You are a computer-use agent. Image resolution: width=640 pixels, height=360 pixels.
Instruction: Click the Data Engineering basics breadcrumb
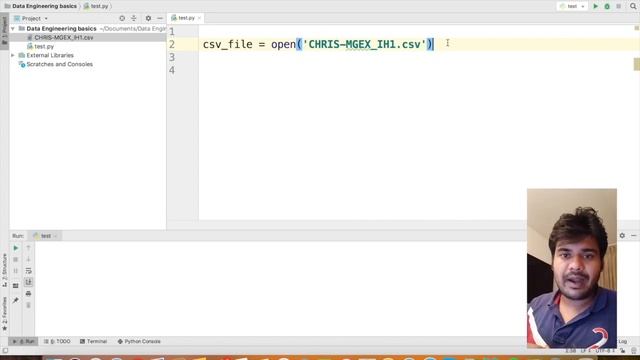point(44,6)
